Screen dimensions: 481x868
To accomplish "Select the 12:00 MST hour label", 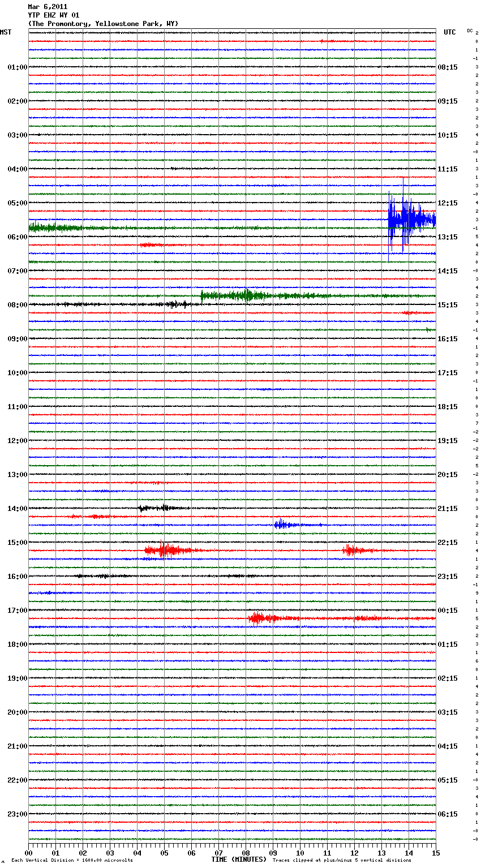I will 17,441.
